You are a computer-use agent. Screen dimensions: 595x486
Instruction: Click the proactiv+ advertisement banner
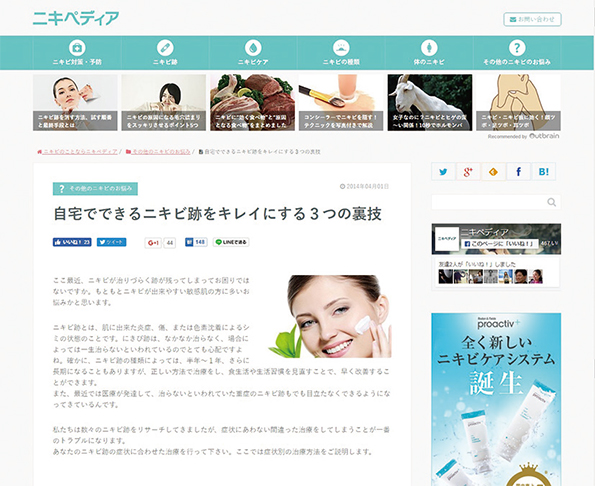pos(496,399)
